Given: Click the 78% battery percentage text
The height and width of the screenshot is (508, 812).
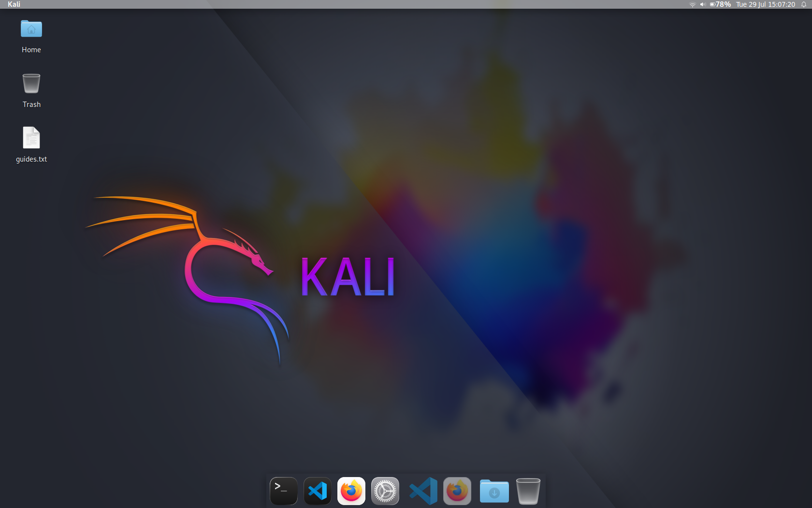Looking at the screenshot, I should (x=724, y=4).
